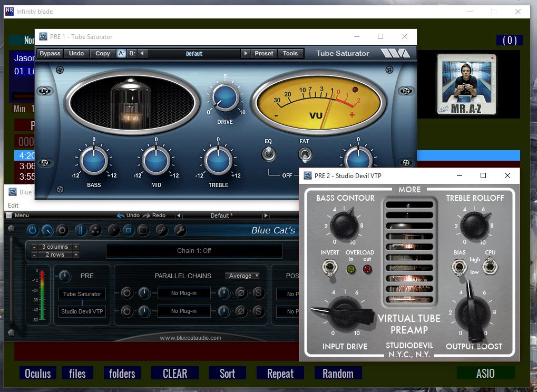Open the Average mix mode dropdown

point(242,276)
